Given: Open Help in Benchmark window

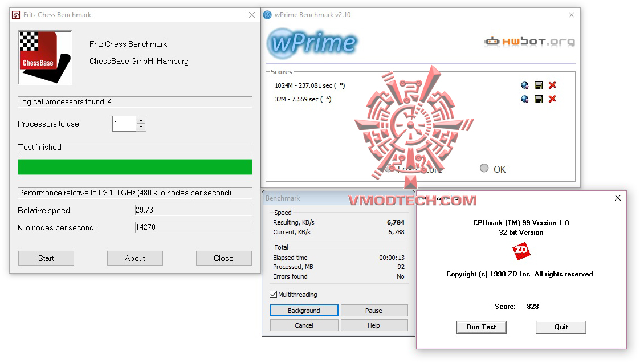Looking at the screenshot, I should [x=374, y=325].
